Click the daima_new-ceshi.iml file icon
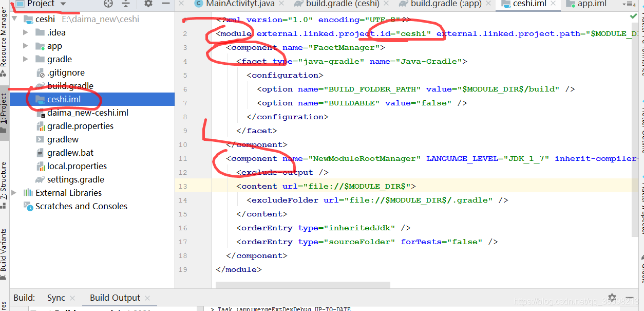The image size is (644, 311). [x=40, y=113]
